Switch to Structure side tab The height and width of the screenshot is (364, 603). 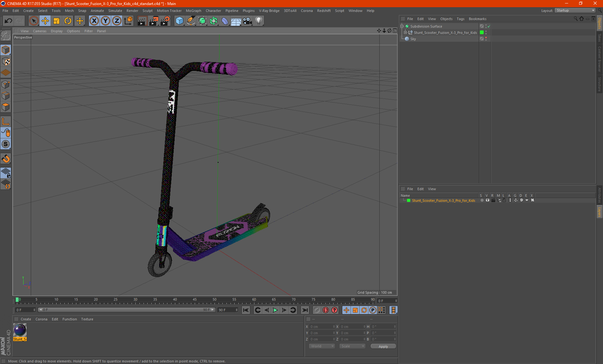[599, 84]
